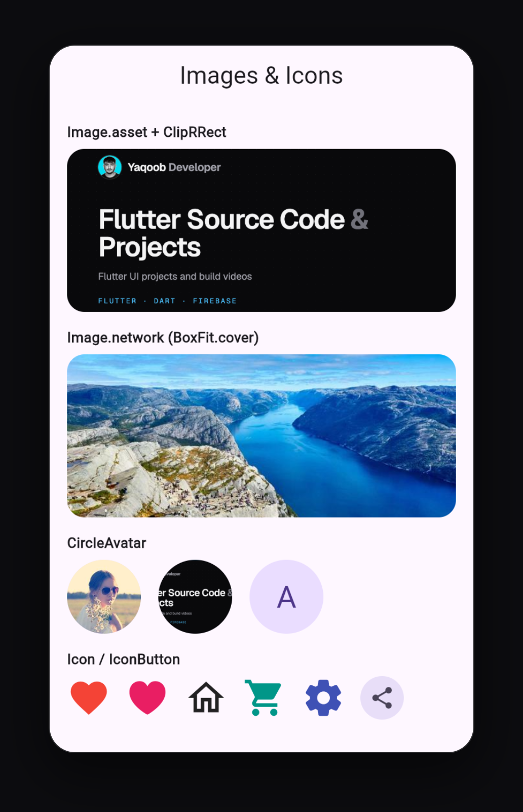
Task: Open the fjord landscape network image
Action: (x=261, y=436)
